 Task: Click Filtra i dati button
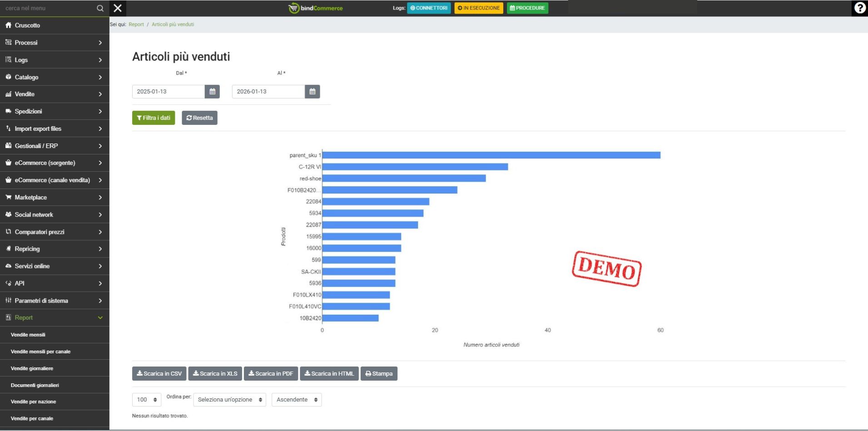(154, 118)
